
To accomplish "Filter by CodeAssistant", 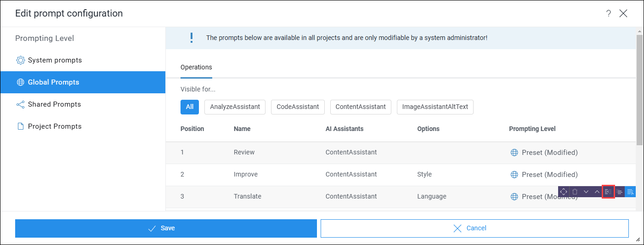I will [298, 107].
